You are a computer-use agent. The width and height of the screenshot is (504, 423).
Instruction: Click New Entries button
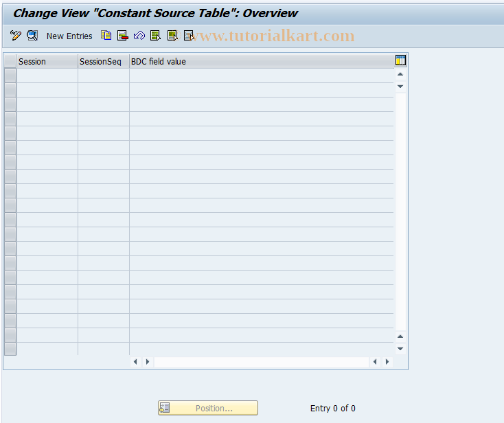69,36
